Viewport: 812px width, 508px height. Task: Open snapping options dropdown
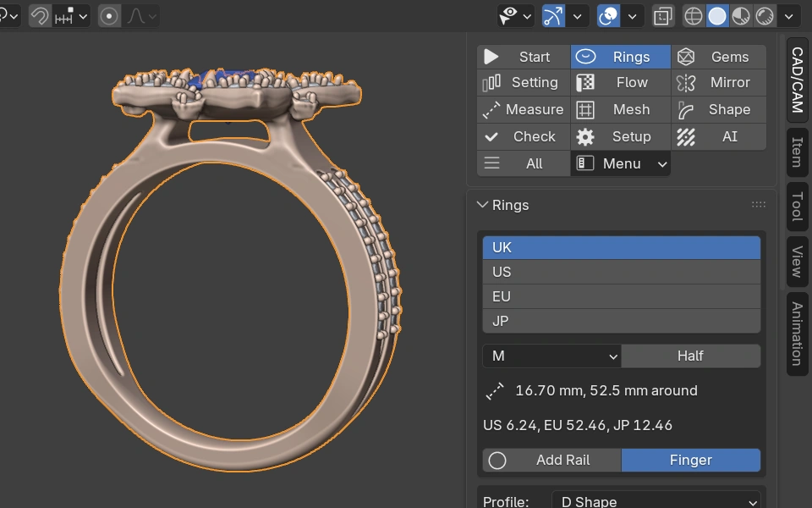coord(70,16)
